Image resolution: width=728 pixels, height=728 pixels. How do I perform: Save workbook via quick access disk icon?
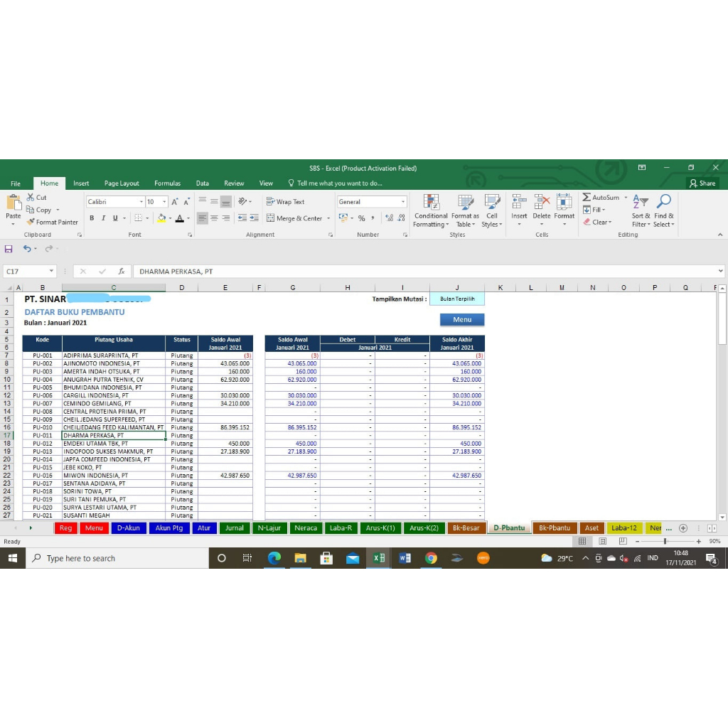pos(9,249)
